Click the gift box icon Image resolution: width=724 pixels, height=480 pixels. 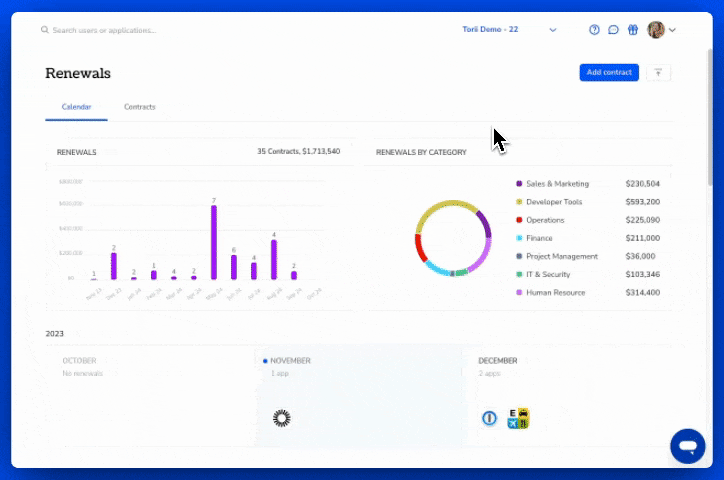tap(633, 30)
